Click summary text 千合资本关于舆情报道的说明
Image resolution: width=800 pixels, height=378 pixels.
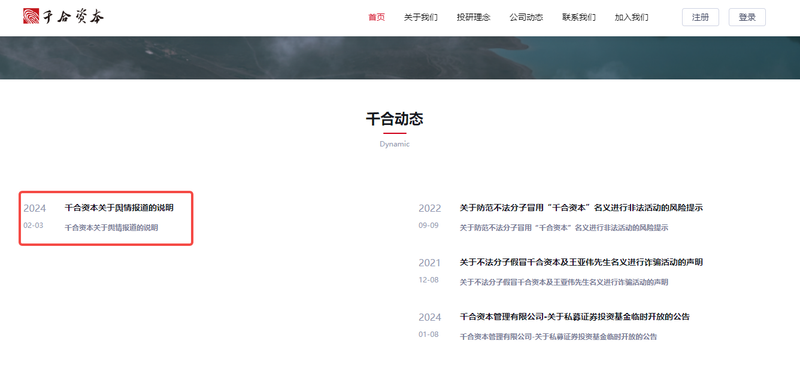tap(111, 228)
